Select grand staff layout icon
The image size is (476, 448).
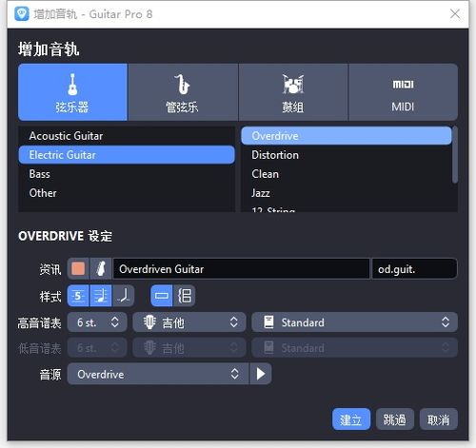pos(185,296)
